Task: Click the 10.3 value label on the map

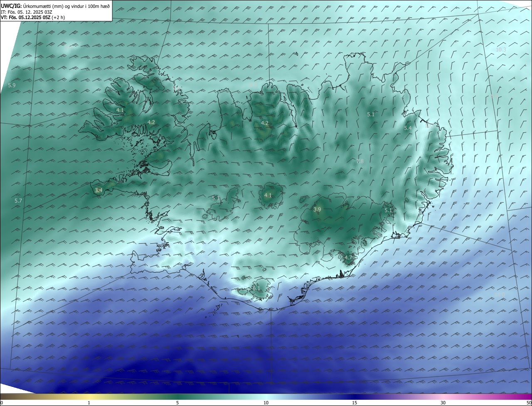Action: 501,50
